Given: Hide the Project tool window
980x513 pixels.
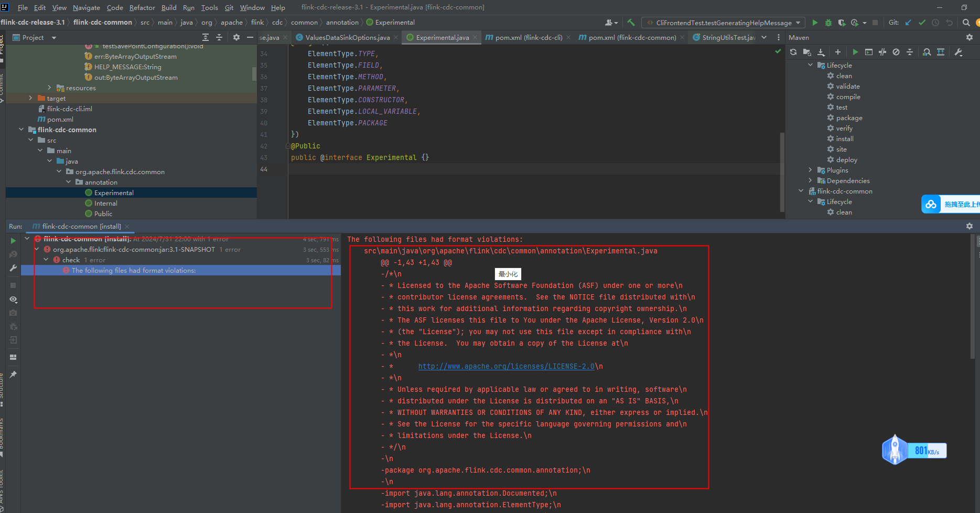Looking at the screenshot, I should tap(250, 37).
